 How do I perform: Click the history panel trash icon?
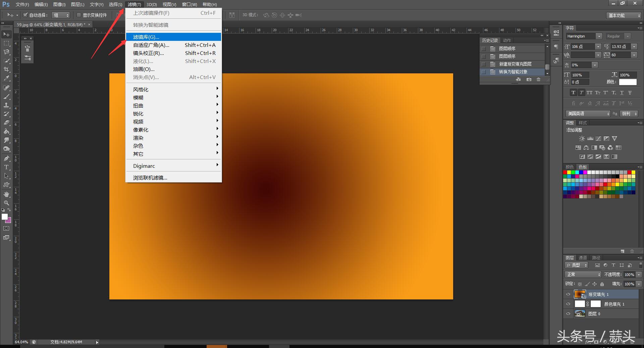[538, 79]
